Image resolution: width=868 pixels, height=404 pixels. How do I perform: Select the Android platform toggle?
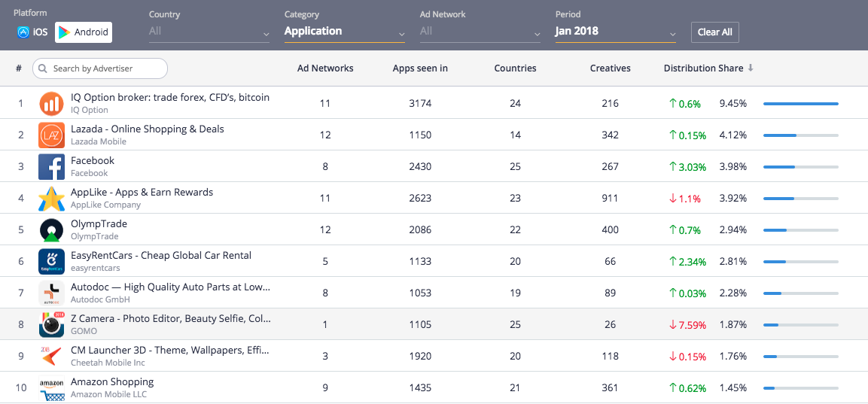click(x=84, y=32)
